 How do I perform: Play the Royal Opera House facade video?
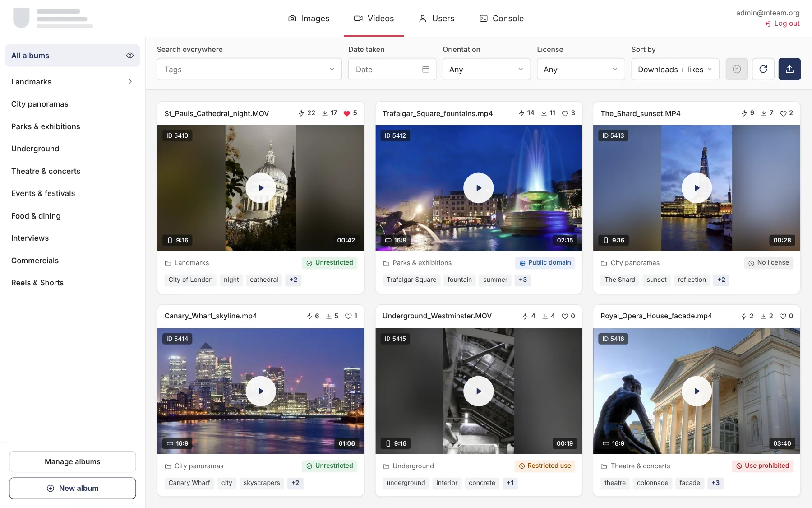tap(697, 391)
